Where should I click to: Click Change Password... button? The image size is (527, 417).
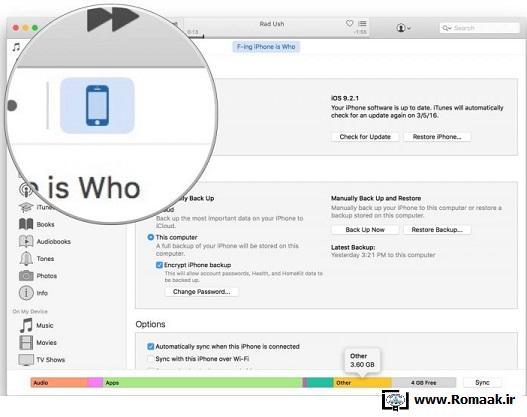[202, 292]
